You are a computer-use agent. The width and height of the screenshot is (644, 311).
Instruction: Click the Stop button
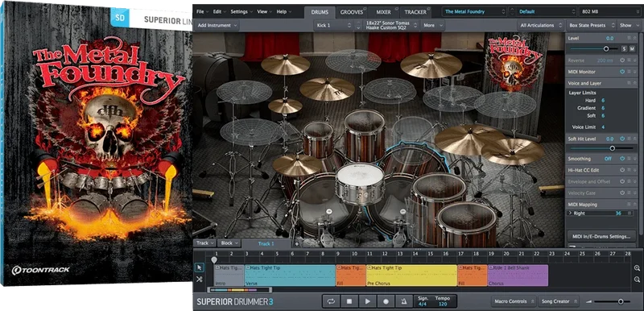pyautogui.click(x=349, y=301)
